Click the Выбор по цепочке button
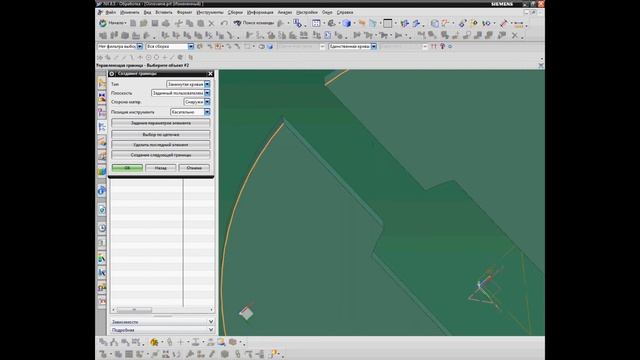 pos(161,134)
